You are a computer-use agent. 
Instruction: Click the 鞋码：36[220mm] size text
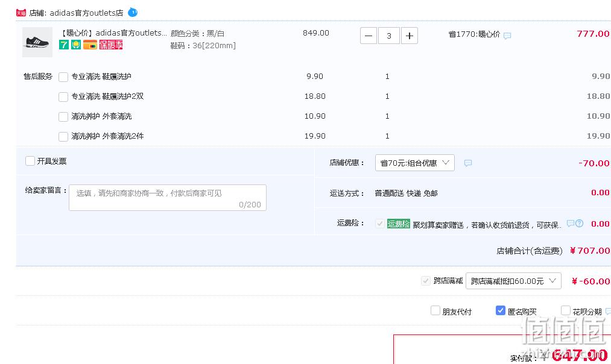[203, 46]
